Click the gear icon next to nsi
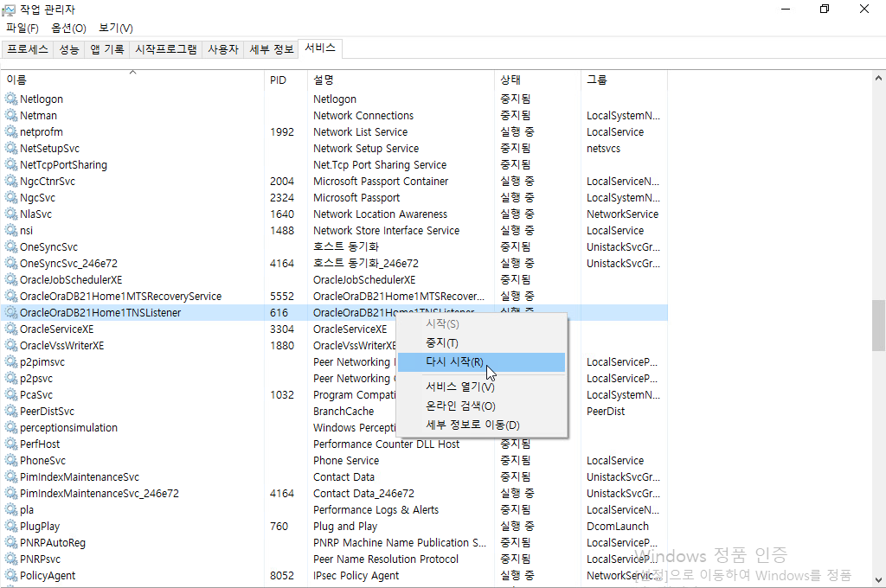 11,231
